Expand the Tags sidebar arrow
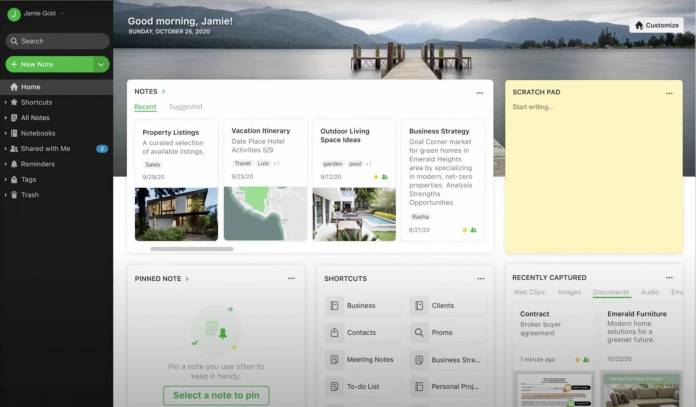 pyautogui.click(x=5, y=179)
